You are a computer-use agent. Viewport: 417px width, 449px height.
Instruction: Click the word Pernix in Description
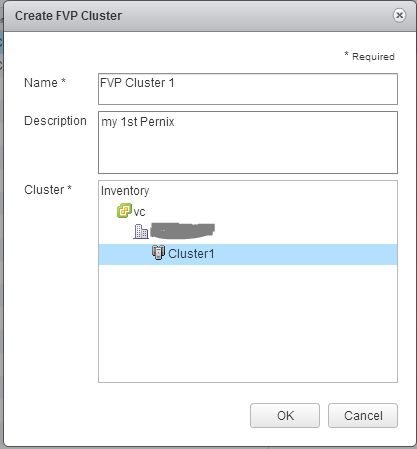[157, 122]
